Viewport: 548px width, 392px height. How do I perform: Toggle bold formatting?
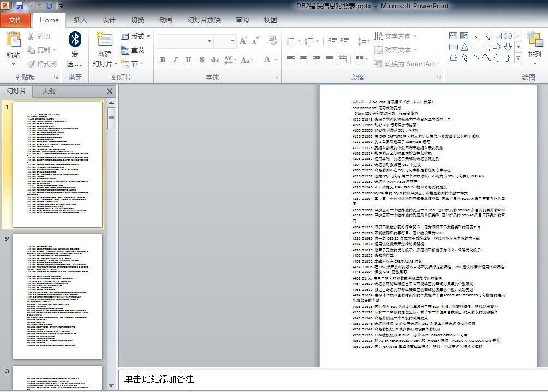point(163,60)
